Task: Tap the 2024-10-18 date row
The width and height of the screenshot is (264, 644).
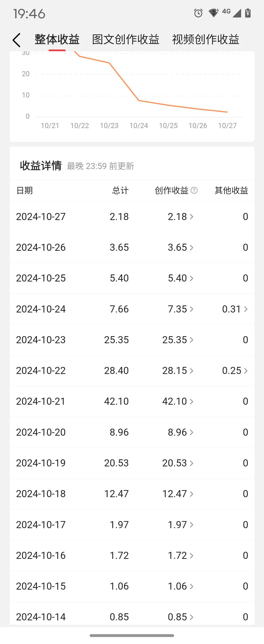Action: pos(132,494)
